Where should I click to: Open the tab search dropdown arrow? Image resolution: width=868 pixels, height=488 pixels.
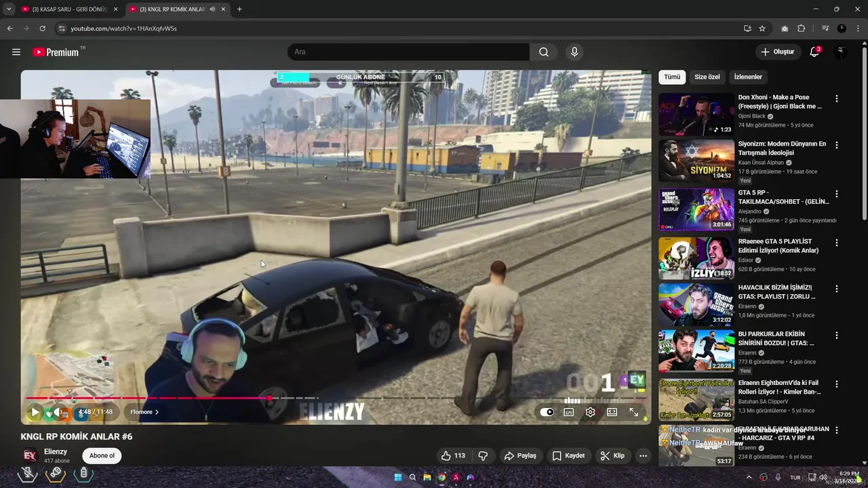(x=9, y=9)
